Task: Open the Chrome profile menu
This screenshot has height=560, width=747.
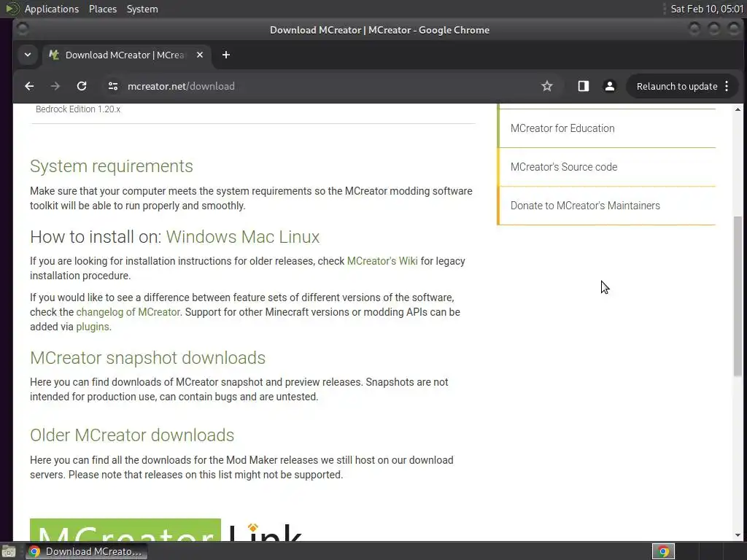Action: [609, 86]
